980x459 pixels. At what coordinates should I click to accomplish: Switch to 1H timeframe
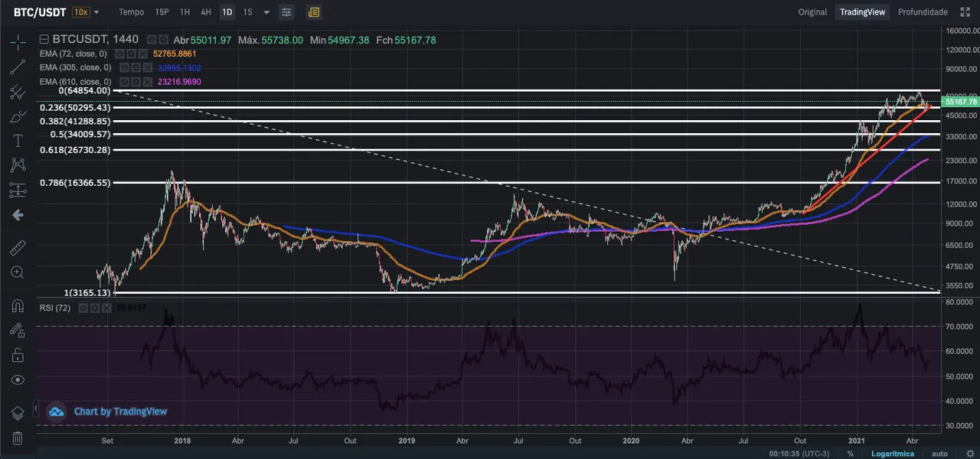click(185, 12)
